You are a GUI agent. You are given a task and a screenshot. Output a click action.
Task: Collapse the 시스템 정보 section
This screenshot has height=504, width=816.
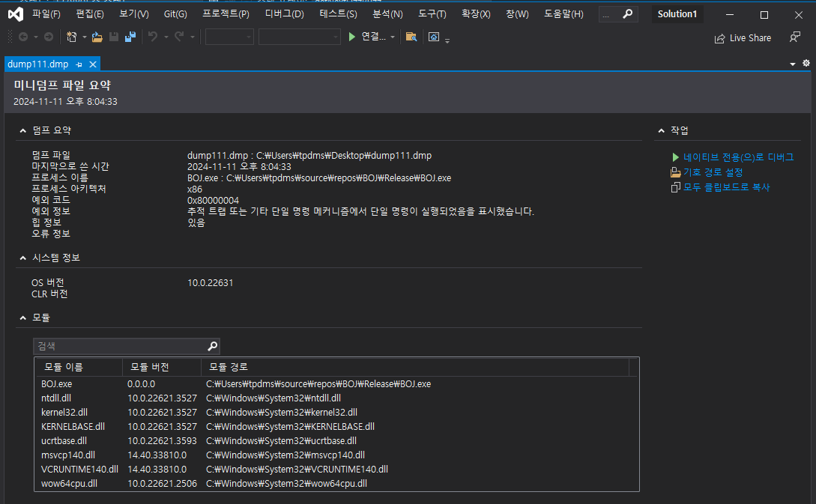23,258
